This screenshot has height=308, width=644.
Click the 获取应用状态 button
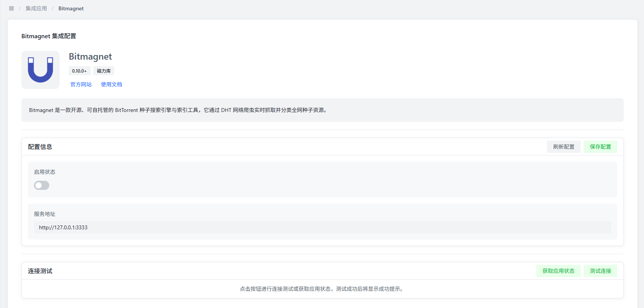point(558,271)
